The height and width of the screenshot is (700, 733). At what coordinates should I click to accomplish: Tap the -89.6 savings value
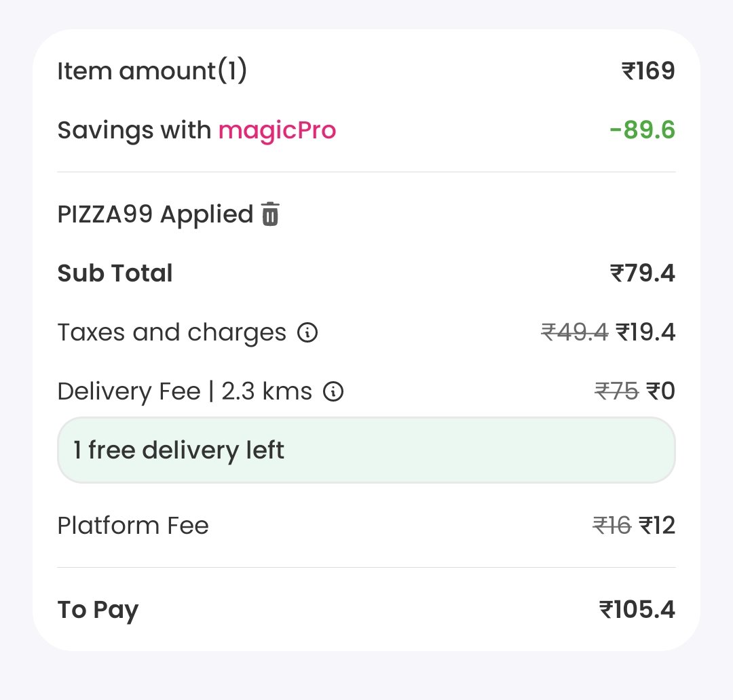tap(643, 130)
